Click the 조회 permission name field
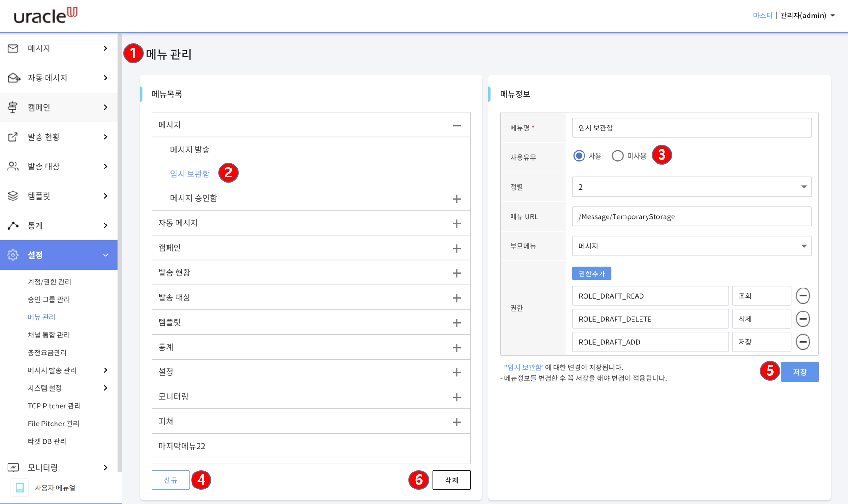Image resolution: width=848 pixels, height=504 pixels. 761,296
